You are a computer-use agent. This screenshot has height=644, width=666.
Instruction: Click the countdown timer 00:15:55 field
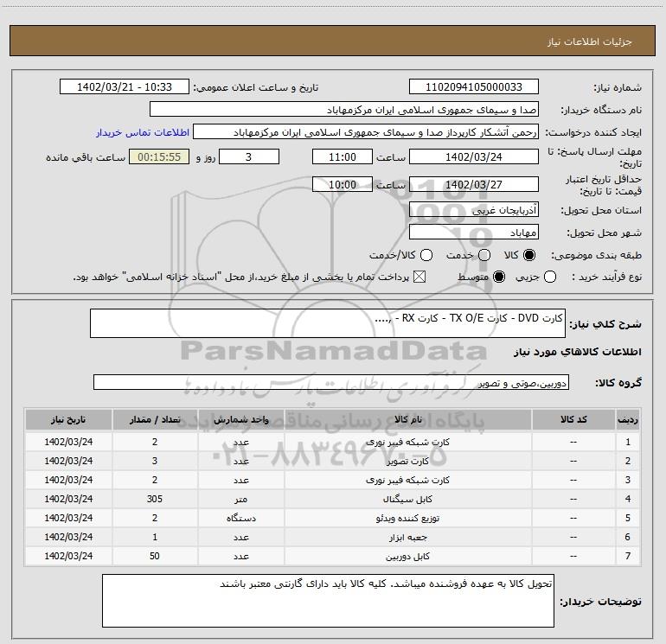point(159,156)
